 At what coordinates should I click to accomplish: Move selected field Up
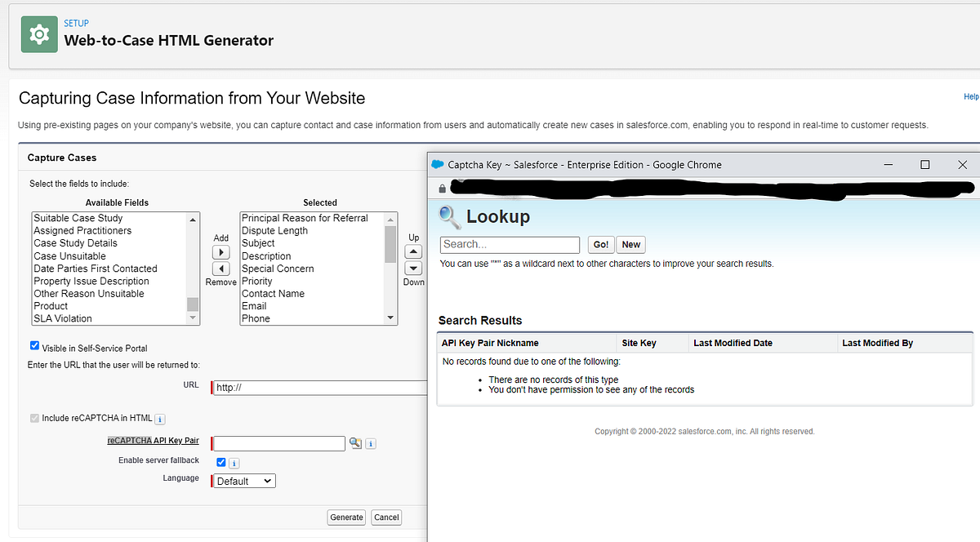click(x=414, y=252)
